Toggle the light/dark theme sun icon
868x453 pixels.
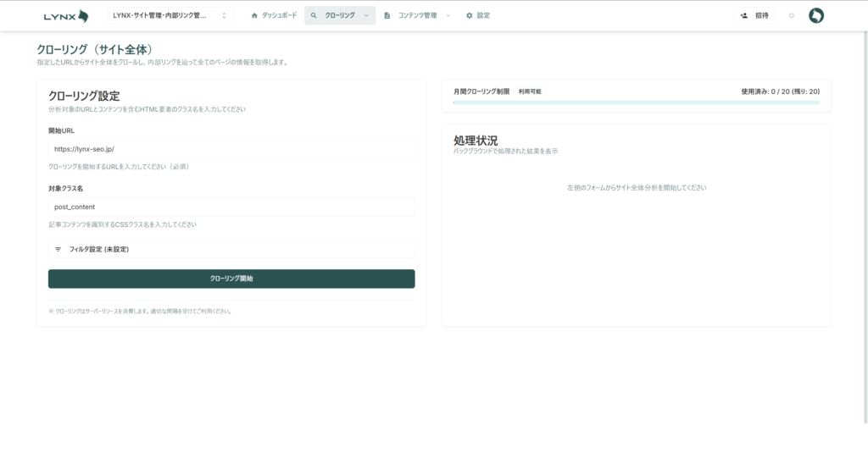pos(791,15)
